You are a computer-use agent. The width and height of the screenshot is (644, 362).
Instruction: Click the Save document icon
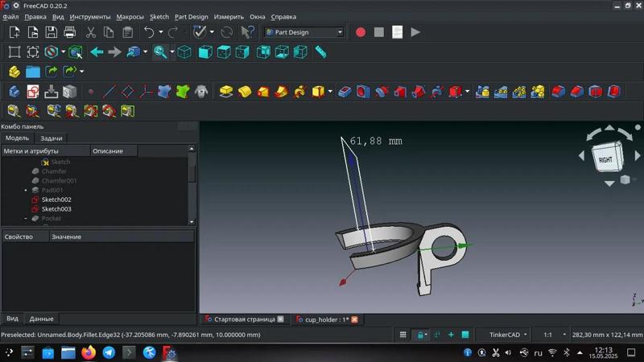tap(52, 32)
